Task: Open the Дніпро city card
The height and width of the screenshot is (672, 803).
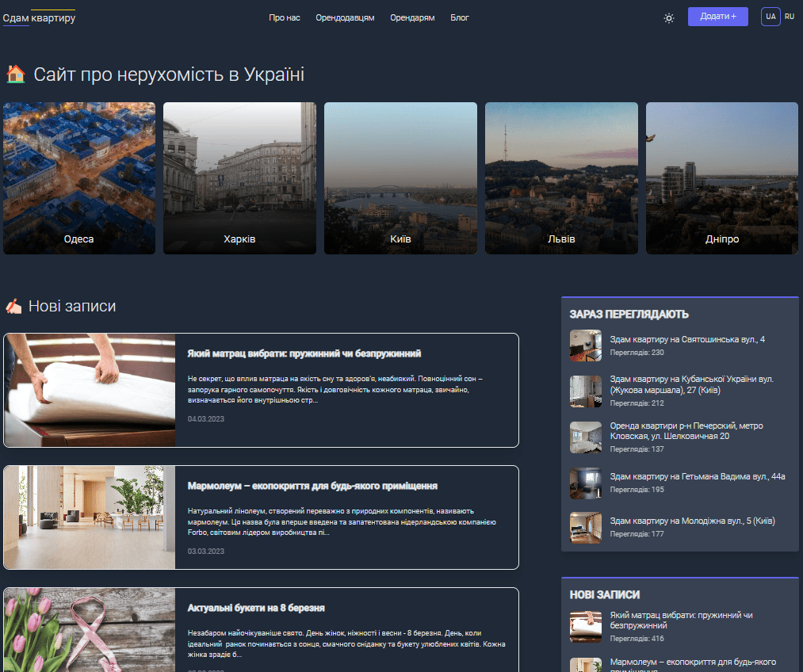Action: (x=722, y=178)
